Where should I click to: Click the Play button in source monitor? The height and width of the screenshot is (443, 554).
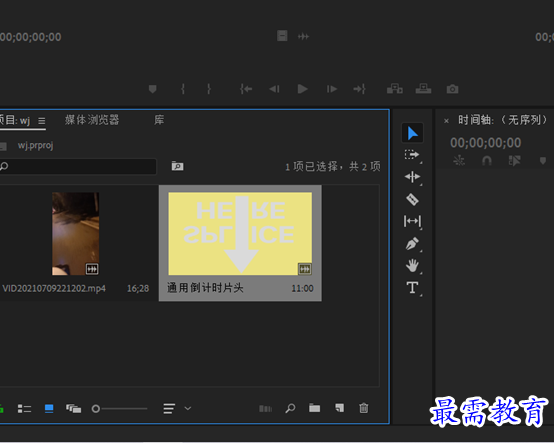point(302,89)
